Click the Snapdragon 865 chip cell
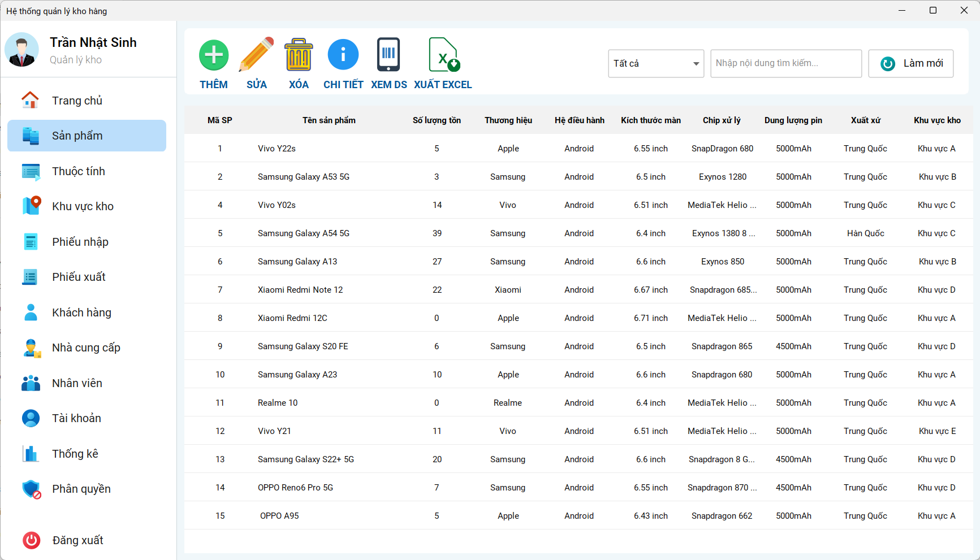 click(x=722, y=346)
